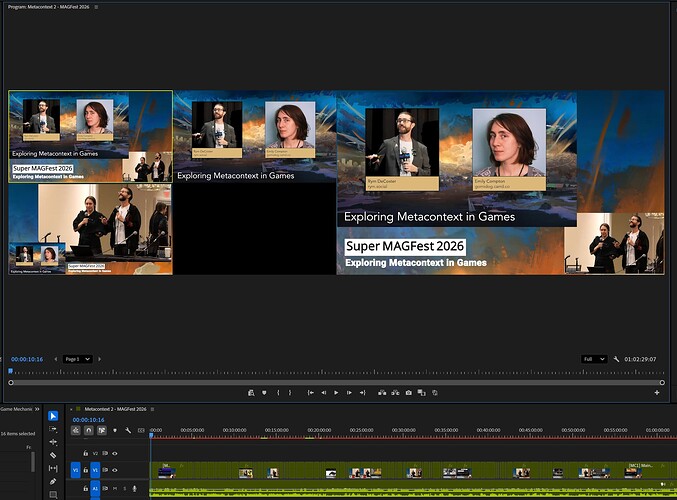The width and height of the screenshot is (677, 500).
Task: Select camera angle with audience and podium
Action: coord(90,229)
